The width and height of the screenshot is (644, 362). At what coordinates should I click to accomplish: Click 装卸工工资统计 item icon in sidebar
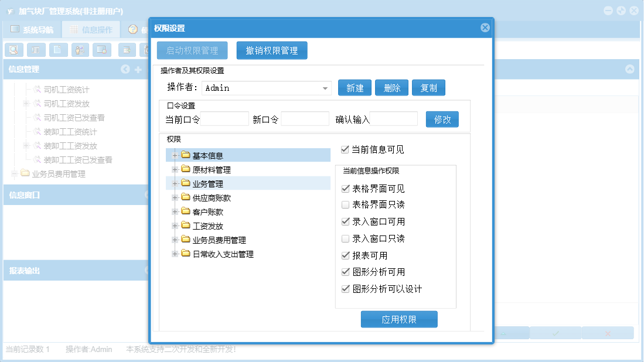[x=37, y=131]
